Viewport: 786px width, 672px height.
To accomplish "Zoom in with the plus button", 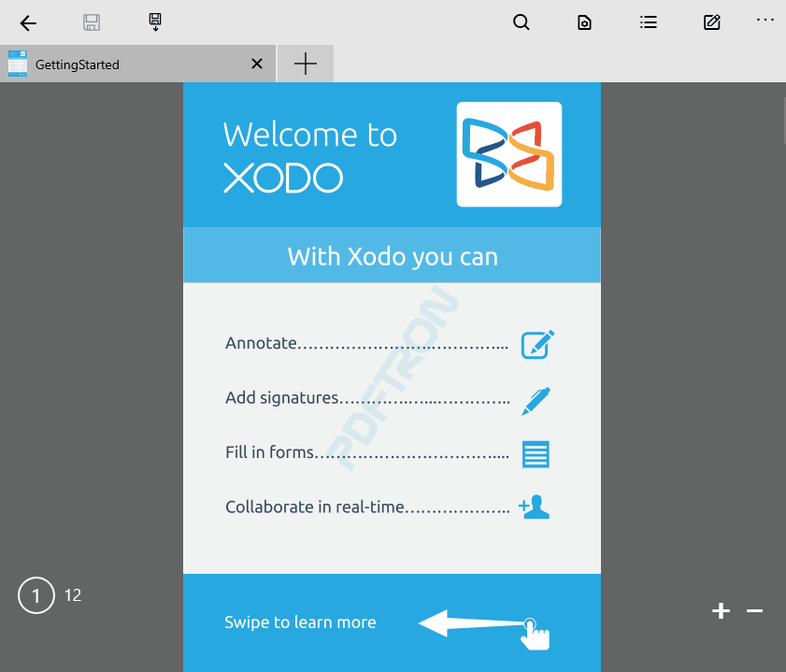I will (721, 610).
